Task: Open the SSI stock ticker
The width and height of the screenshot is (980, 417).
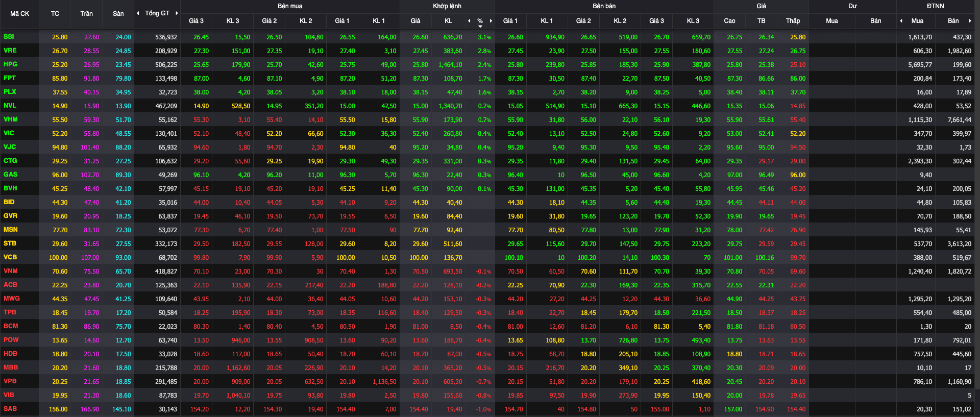Action: [9, 37]
